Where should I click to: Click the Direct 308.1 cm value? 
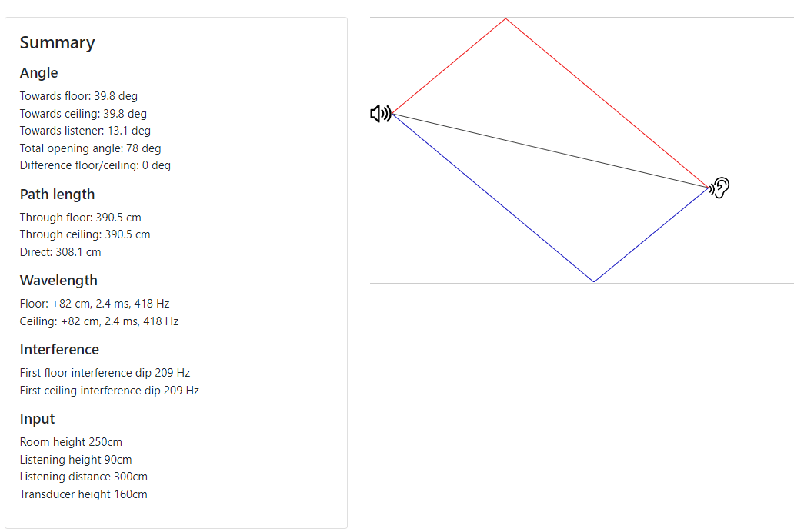tap(60, 252)
